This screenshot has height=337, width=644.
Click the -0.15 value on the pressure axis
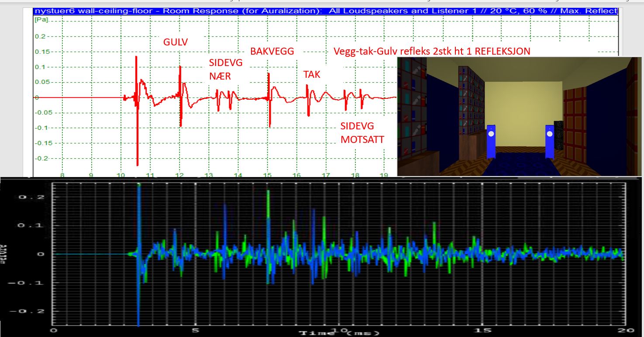pos(43,143)
